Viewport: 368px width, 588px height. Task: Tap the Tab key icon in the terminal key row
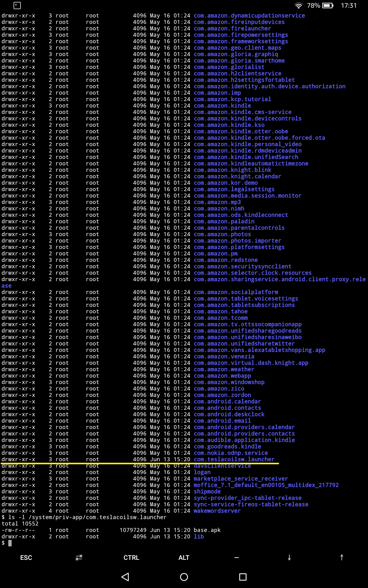[79, 558]
